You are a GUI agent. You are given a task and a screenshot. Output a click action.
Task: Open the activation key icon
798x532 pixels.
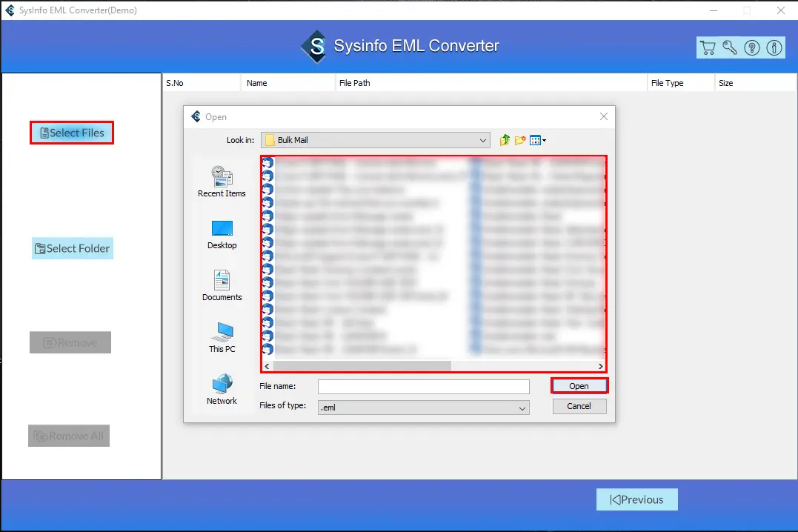point(730,48)
